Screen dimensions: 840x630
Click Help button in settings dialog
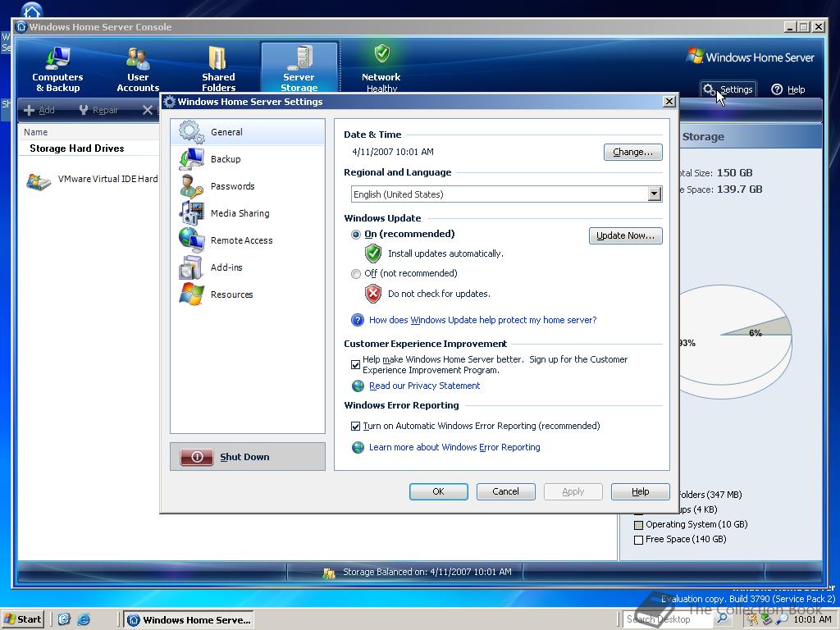(640, 491)
